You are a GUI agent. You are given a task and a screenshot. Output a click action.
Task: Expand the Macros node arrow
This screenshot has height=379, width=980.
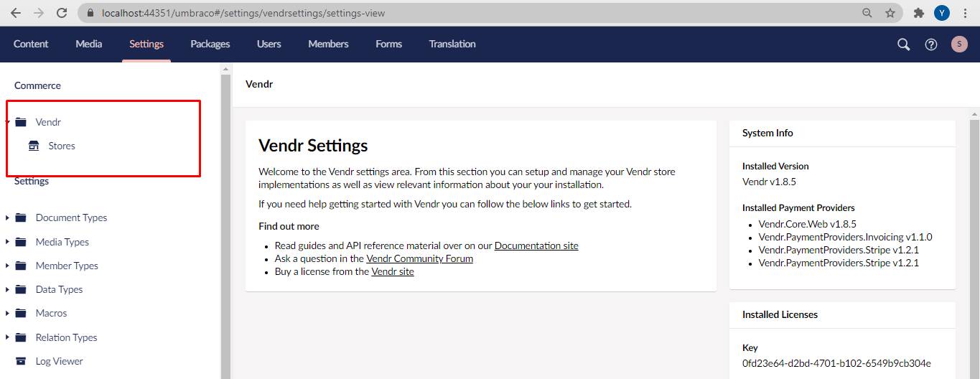pyautogui.click(x=7, y=313)
